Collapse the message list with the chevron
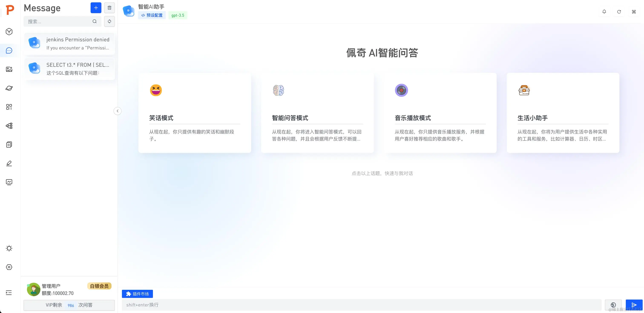The image size is (644, 313). pos(118,111)
